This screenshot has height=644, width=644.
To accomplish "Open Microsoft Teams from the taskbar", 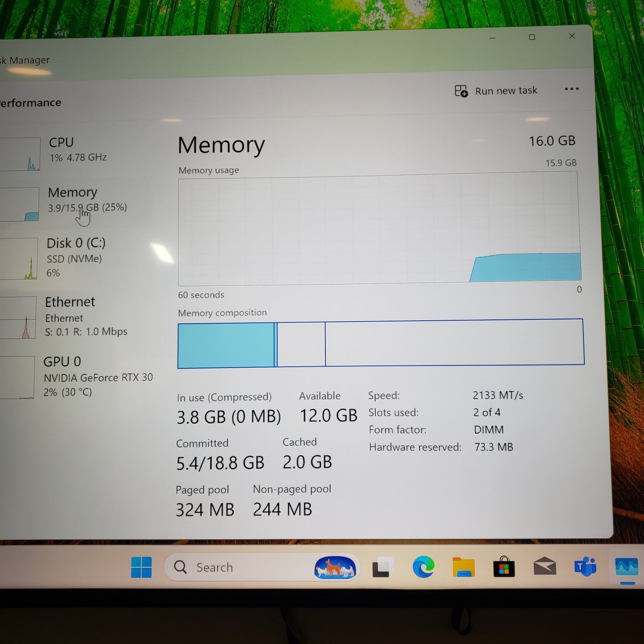I will coord(585,567).
